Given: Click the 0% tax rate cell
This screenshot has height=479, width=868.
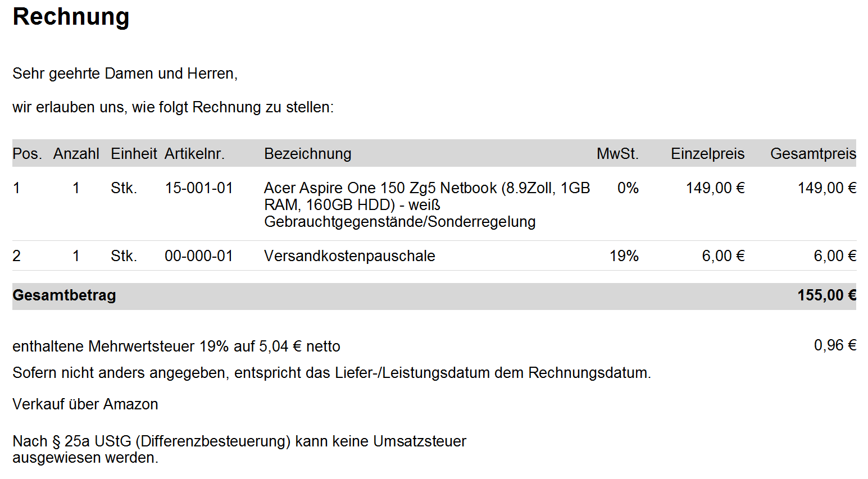Looking at the screenshot, I should 628,188.
